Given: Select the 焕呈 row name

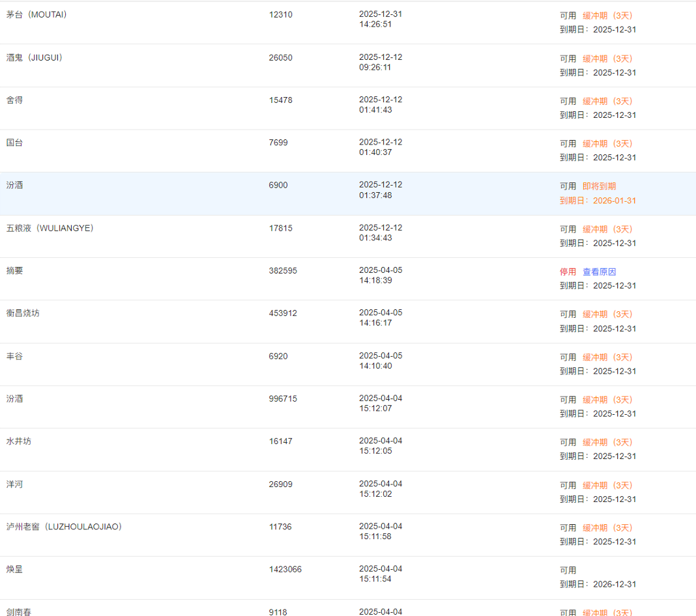Looking at the screenshot, I should tap(14, 569).
